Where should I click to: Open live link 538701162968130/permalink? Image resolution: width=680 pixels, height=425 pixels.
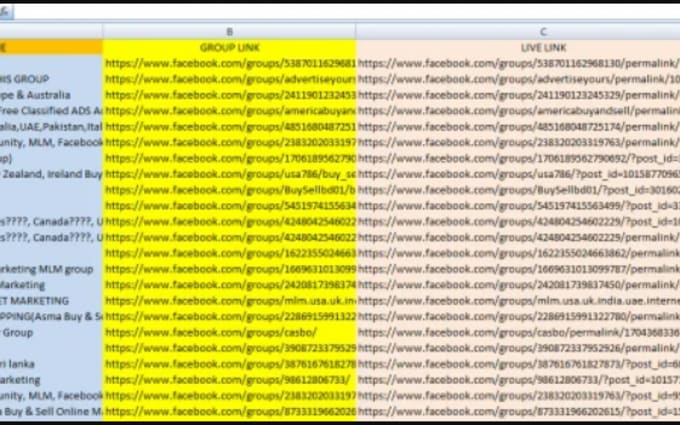pos(518,63)
